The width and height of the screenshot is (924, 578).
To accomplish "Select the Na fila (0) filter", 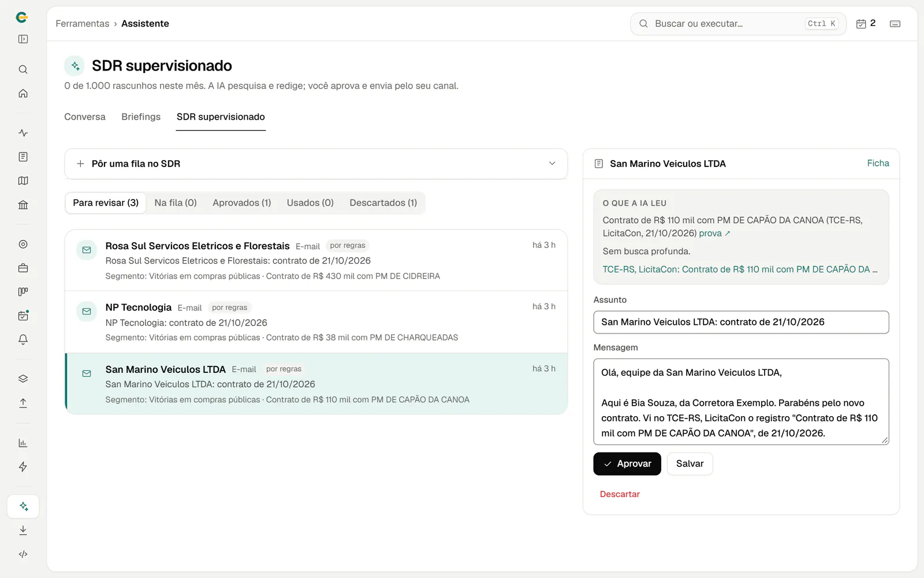I will pos(176,203).
